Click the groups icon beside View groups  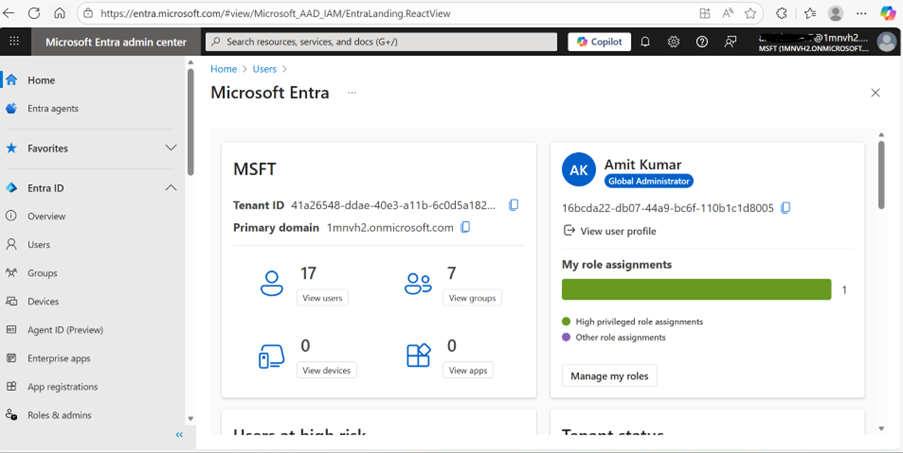418,283
